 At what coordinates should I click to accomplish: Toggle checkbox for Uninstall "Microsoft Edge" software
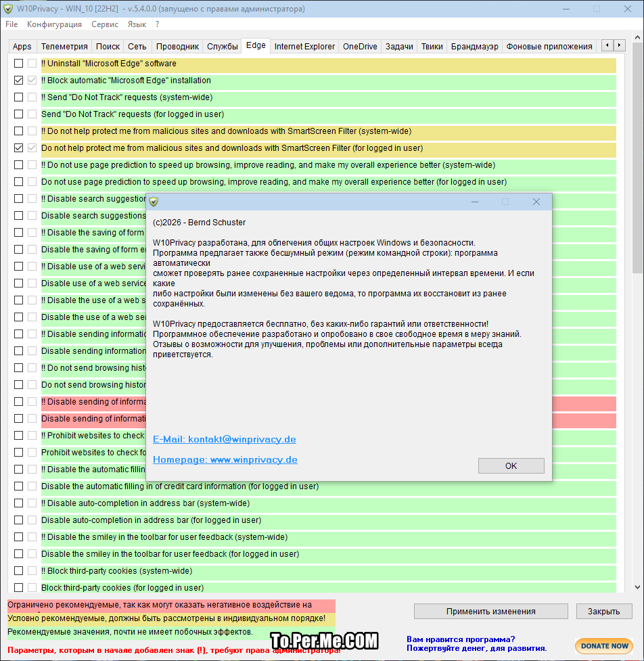(18, 63)
